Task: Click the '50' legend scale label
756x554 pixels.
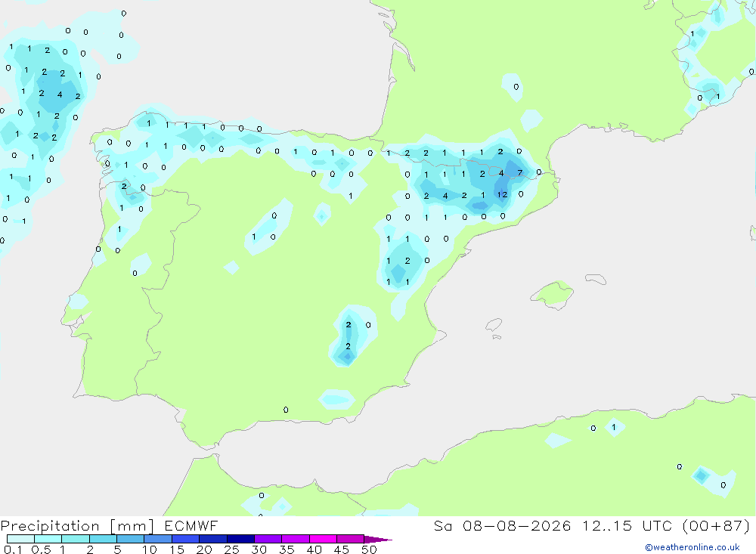Action: (x=369, y=549)
